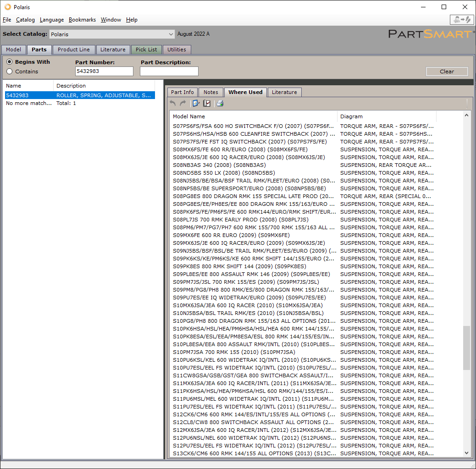Select the S11CW8GSA 800 SWITCHBACK ASSAULT row
Image resolution: width=476 pixels, height=469 pixels.
[x=303, y=375]
